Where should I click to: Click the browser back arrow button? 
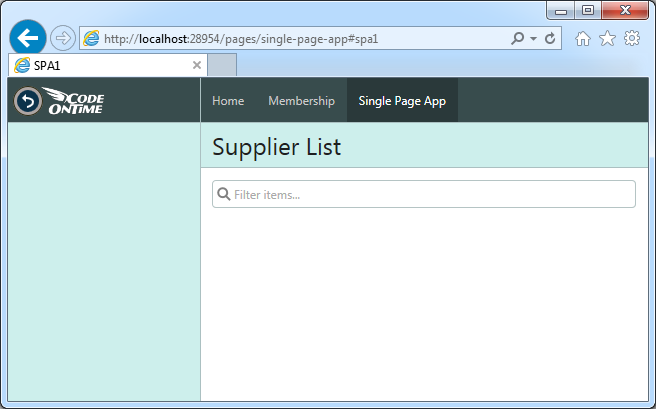(28, 38)
